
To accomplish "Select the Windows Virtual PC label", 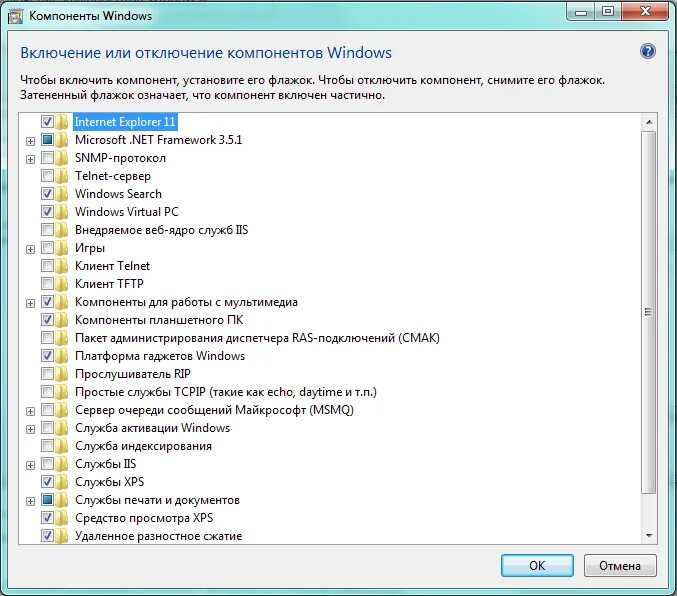I will (x=127, y=212).
